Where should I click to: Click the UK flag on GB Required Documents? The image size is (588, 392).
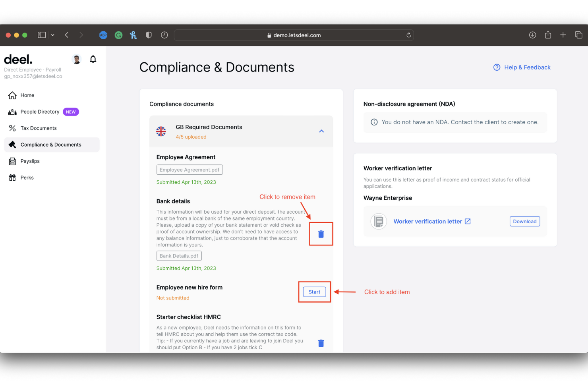(x=161, y=131)
